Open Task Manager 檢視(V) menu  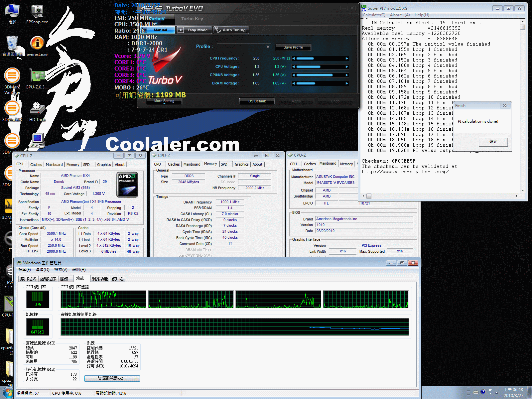61,270
